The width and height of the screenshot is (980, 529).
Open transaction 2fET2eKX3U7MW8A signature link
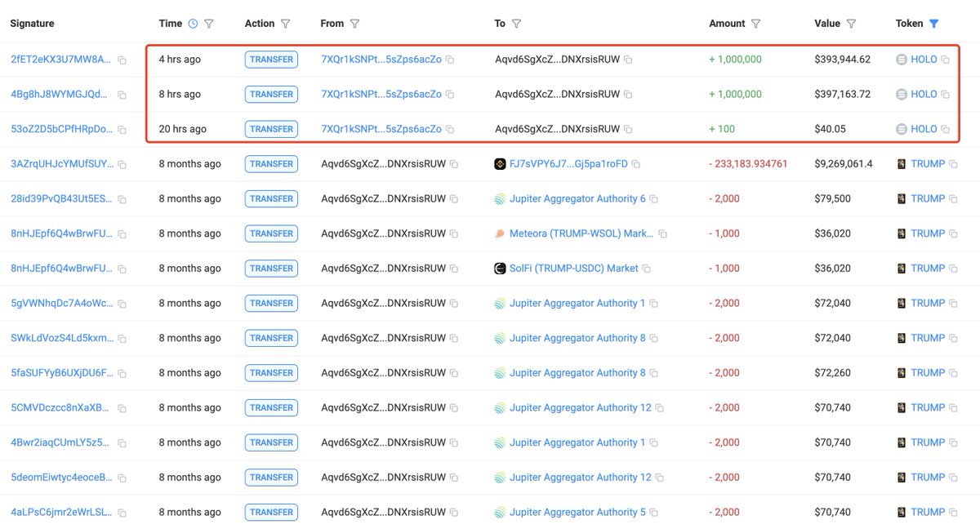coord(60,60)
